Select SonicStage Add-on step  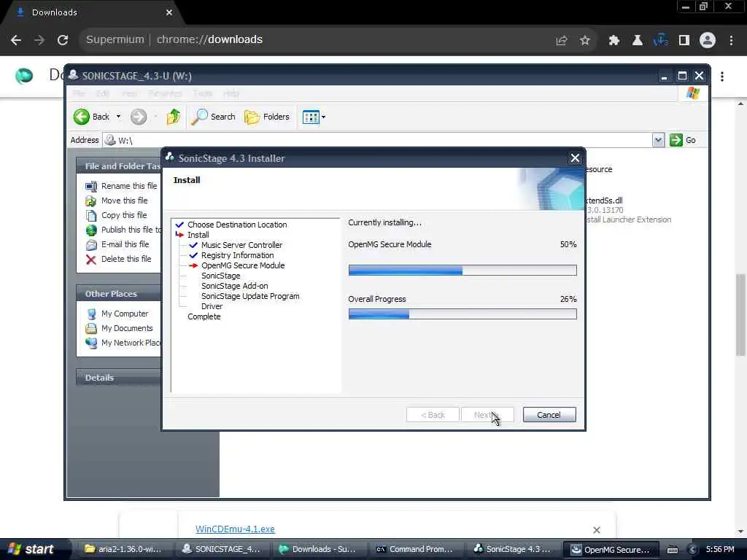[234, 286]
